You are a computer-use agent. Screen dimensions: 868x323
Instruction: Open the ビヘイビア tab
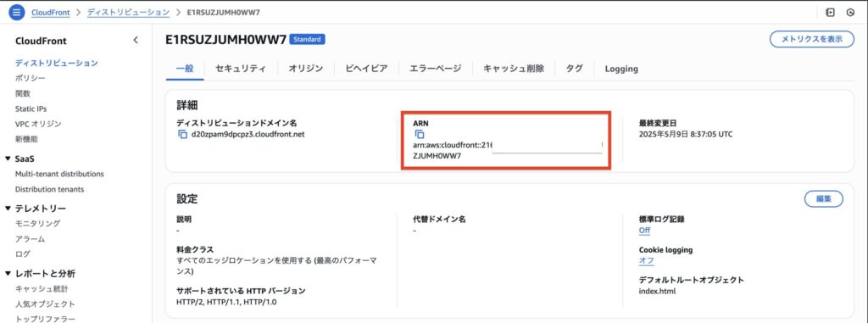coord(366,69)
